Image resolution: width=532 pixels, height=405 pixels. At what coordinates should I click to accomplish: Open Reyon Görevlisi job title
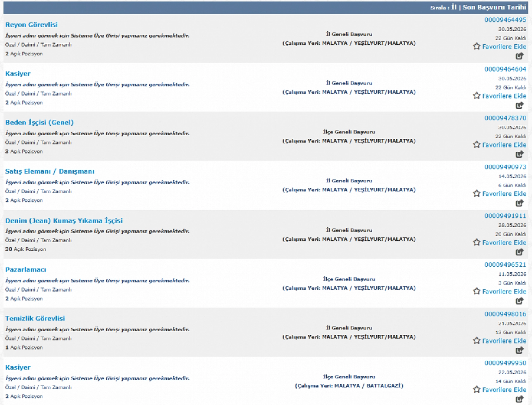pos(31,25)
